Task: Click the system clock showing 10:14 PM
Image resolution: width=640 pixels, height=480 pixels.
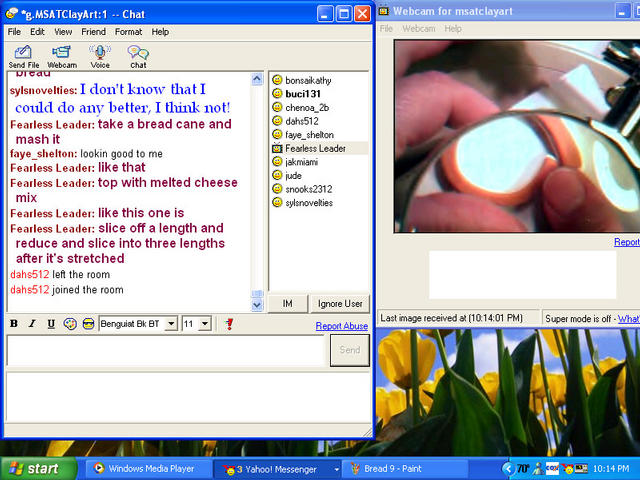Action: (611, 469)
